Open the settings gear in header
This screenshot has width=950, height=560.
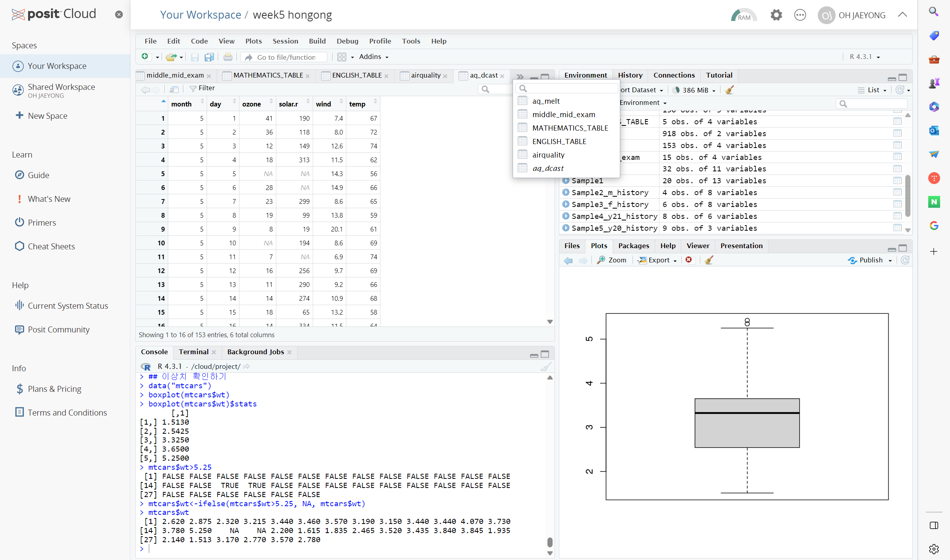[776, 15]
